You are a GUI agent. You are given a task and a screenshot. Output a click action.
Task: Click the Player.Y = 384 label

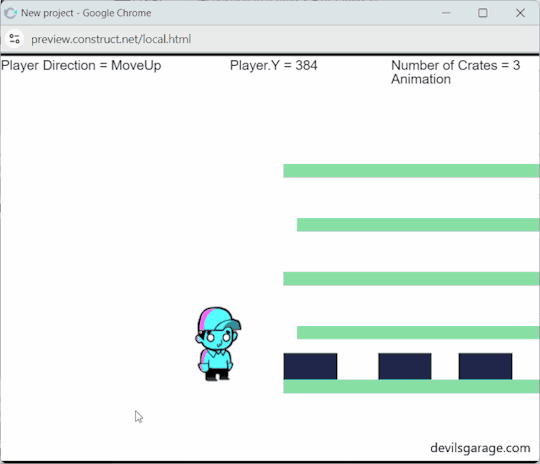(273, 65)
